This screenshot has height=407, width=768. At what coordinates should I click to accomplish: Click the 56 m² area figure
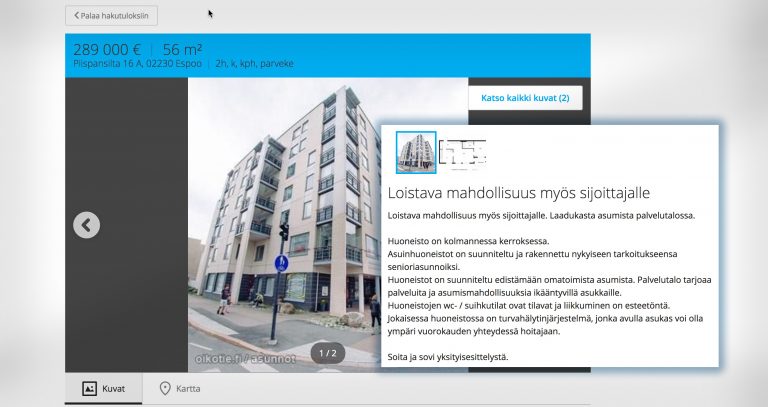[x=183, y=49]
